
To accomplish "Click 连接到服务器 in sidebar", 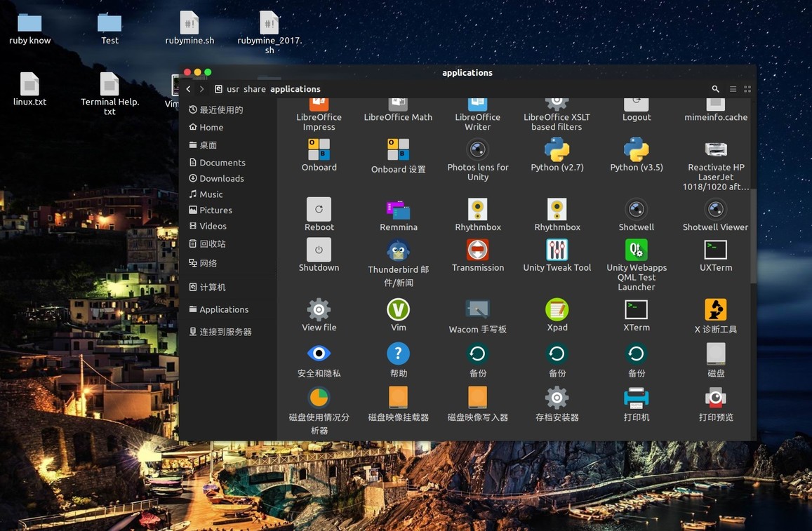I will tap(220, 332).
